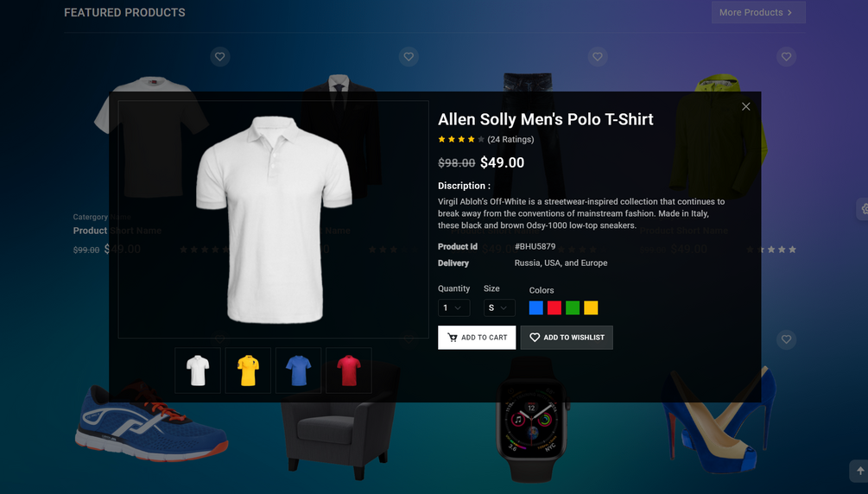Click heart icon above the jeans product

(598, 56)
